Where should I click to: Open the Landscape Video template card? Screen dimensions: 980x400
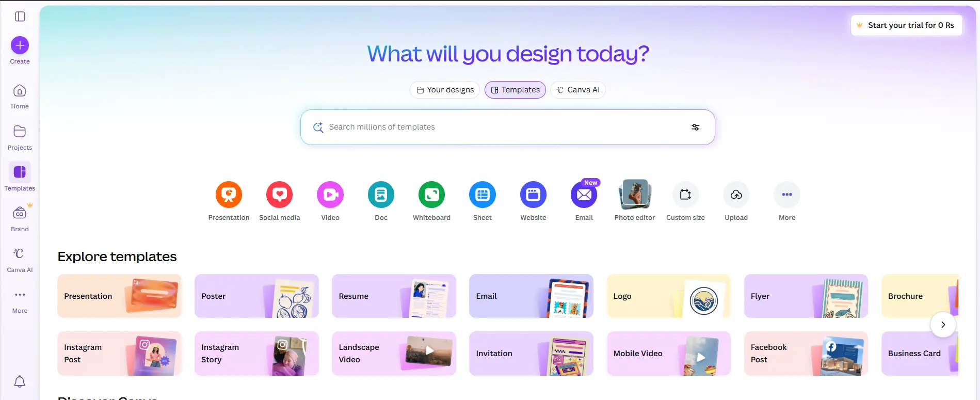(394, 354)
